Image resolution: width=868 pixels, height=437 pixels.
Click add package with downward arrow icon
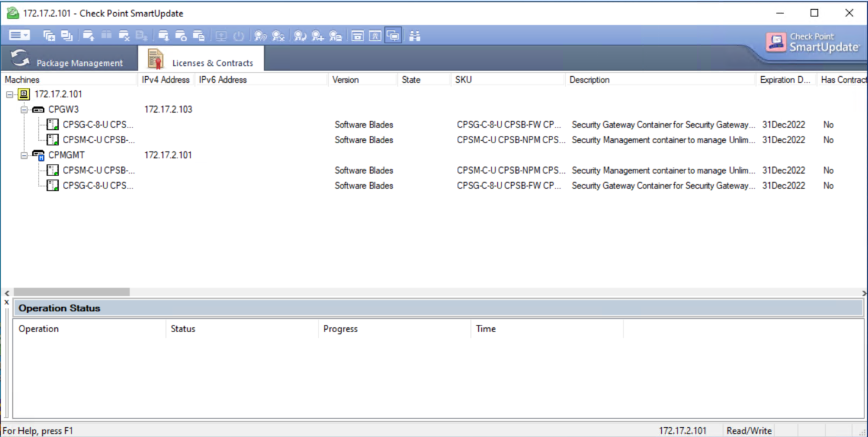pos(163,36)
